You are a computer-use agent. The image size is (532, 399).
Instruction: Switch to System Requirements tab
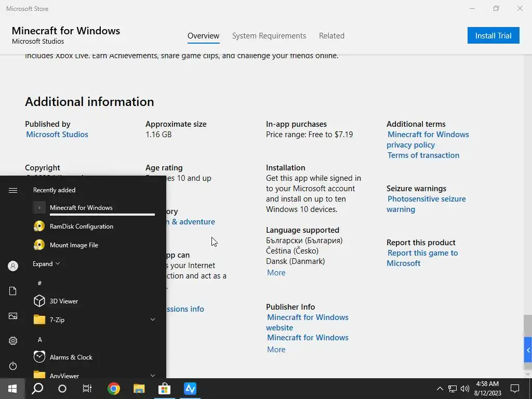coord(269,36)
